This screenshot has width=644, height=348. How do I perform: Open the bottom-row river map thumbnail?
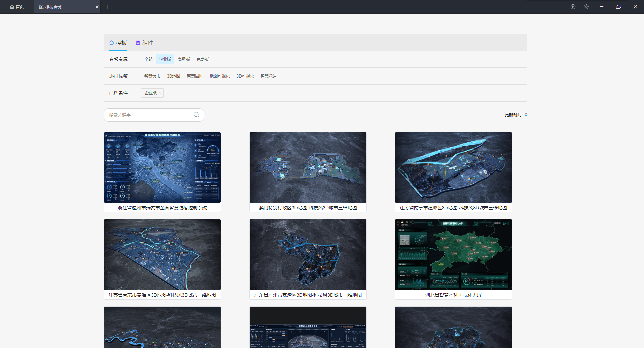pyautogui.click(x=162, y=327)
